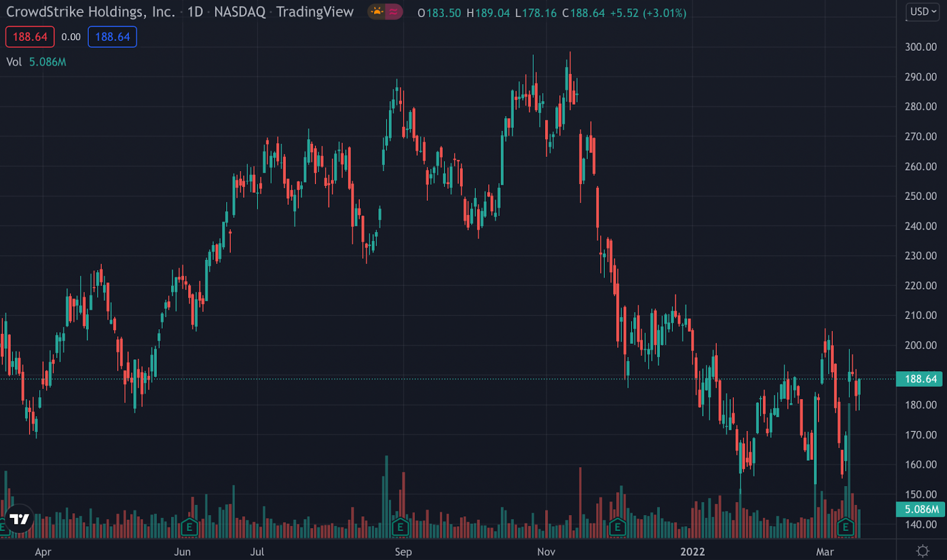Open chart settings gear icon
The width and height of the screenshot is (947, 560).
[x=922, y=551]
